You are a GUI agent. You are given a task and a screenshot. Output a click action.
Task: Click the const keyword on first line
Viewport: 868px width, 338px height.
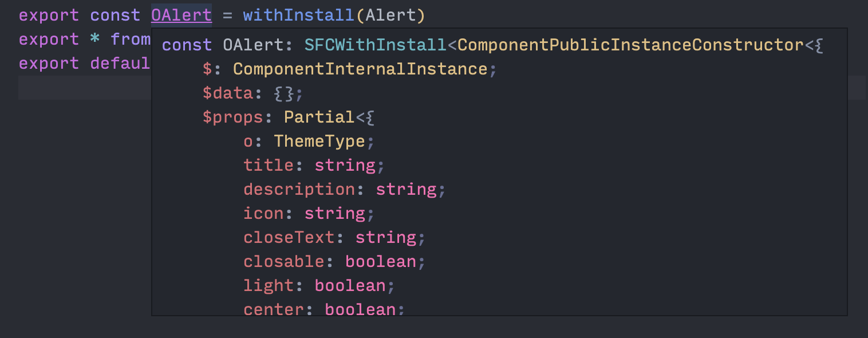click(116, 15)
